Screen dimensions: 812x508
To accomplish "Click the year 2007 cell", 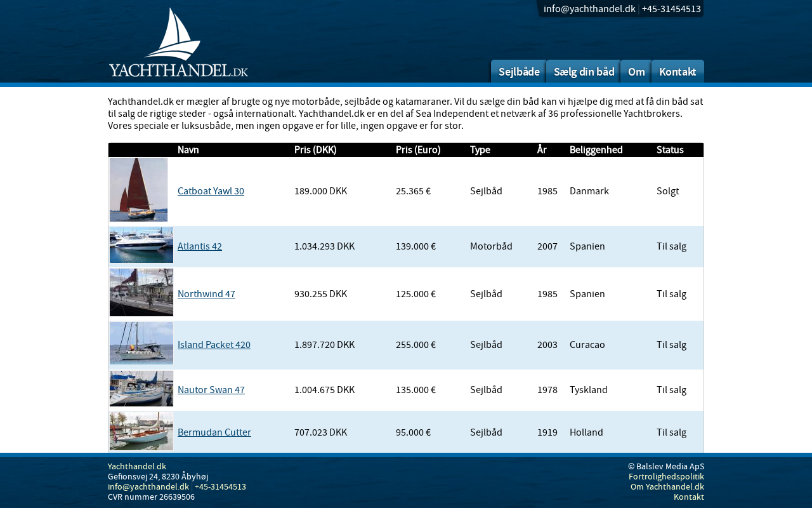I will (547, 246).
